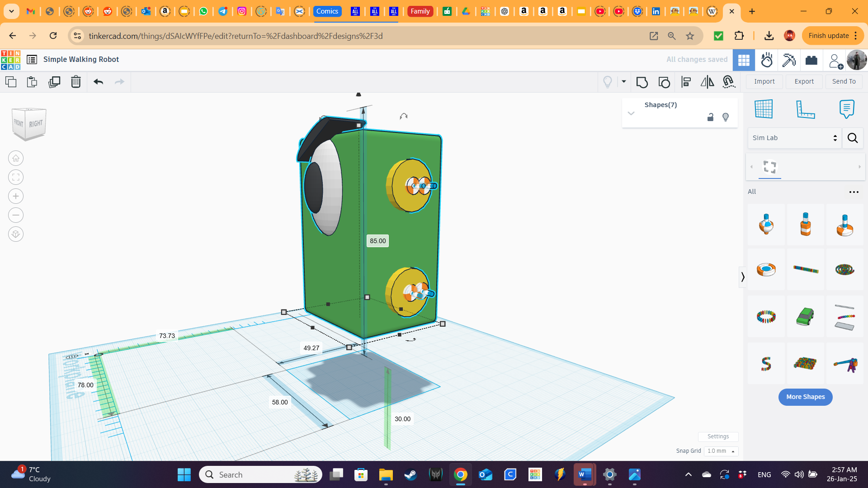This screenshot has height=488, width=868.
Task: Undo the last action
Action: [x=98, y=82]
